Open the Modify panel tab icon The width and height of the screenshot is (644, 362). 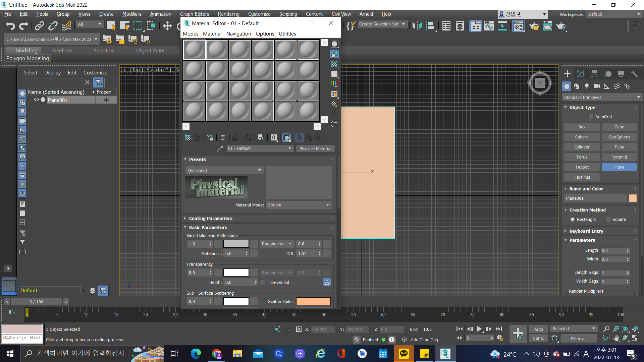point(581,74)
